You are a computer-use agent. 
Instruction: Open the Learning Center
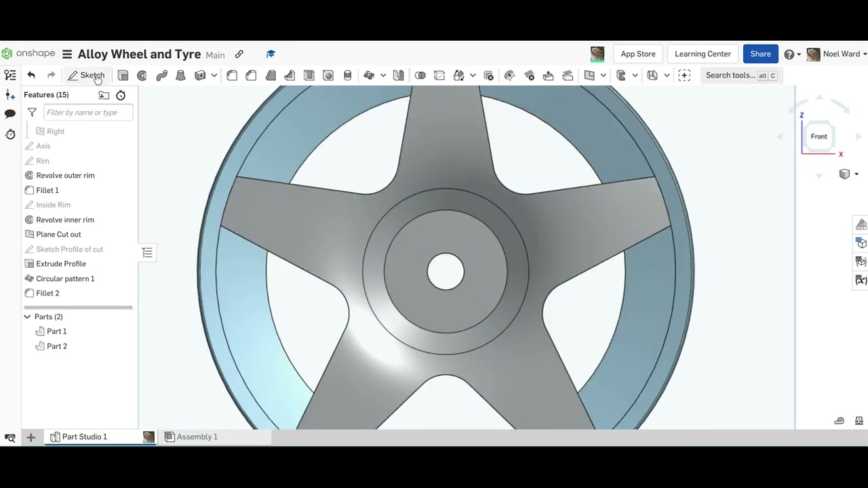[703, 54]
